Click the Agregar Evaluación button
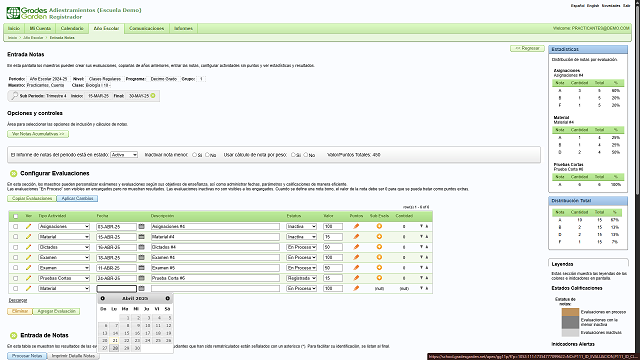The height and width of the screenshot is (360, 640). [56, 311]
